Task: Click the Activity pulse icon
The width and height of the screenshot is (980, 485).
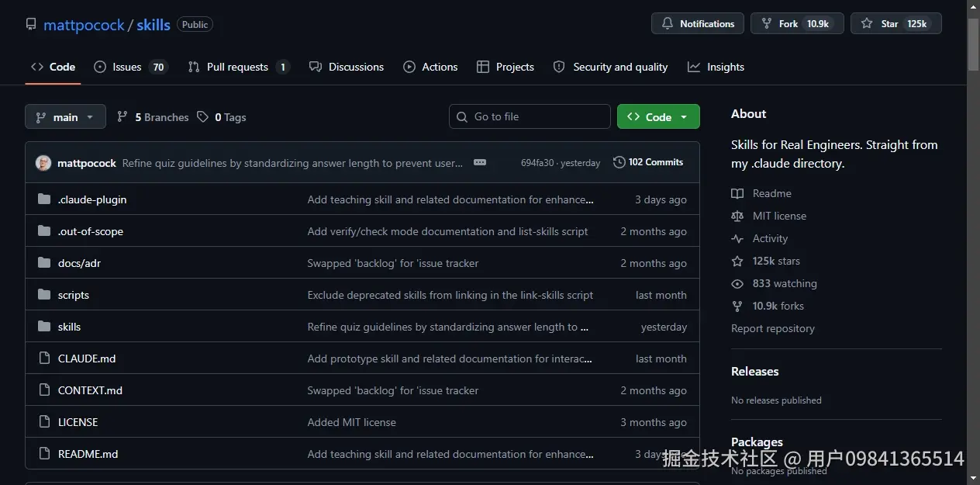Action: pos(737,238)
